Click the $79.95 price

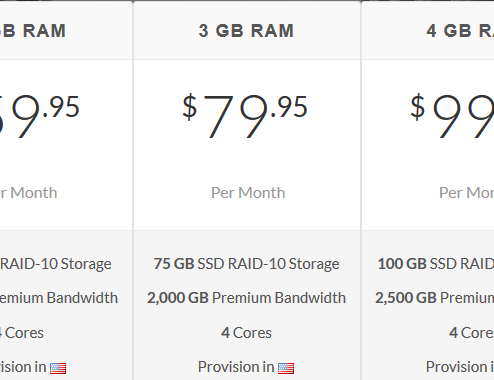[x=245, y=115]
